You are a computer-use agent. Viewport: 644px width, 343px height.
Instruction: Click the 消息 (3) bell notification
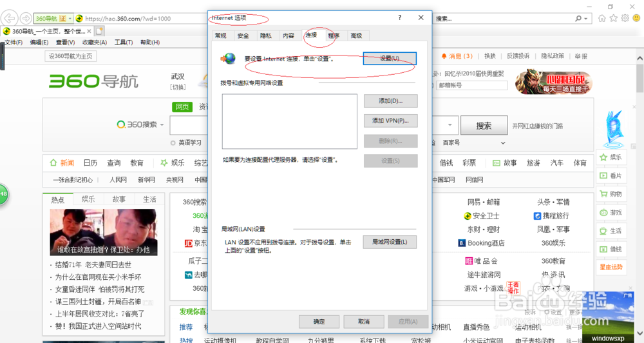click(457, 56)
